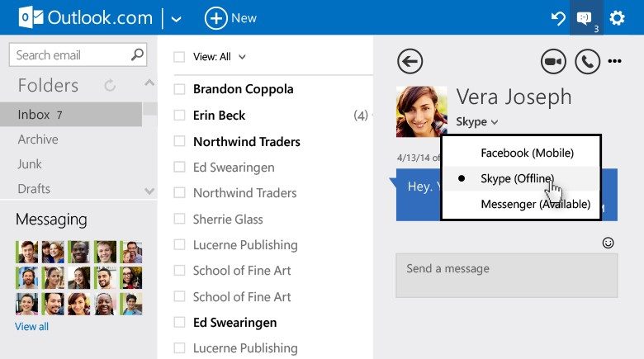Click the Send a message text box
The width and height of the screenshot is (644, 359).
[506, 275]
